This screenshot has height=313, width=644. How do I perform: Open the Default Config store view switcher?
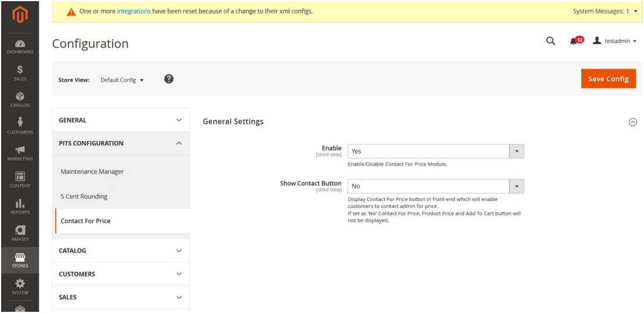[x=122, y=80]
